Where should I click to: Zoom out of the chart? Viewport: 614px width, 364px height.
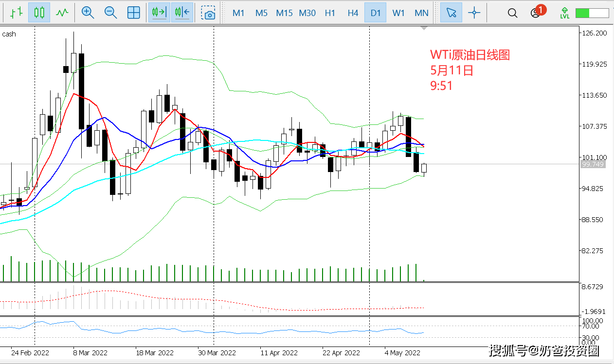[x=111, y=13]
